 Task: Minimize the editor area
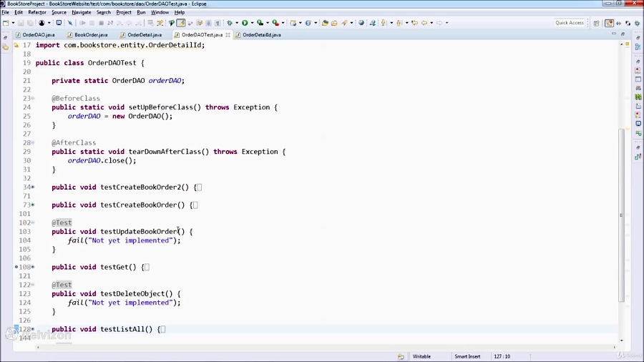[x=614, y=34]
